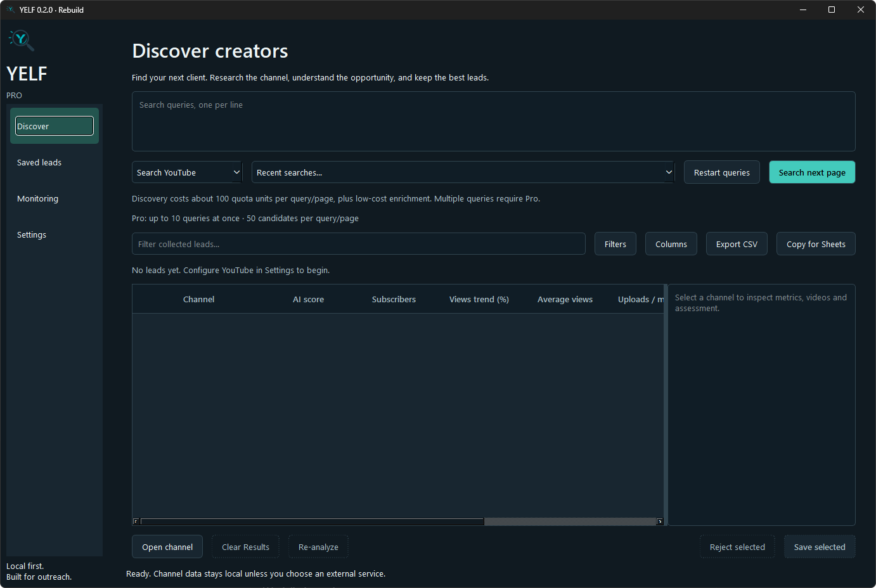The width and height of the screenshot is (876, 588).
Task: Click the search queries text area
Action: point(493,122)
